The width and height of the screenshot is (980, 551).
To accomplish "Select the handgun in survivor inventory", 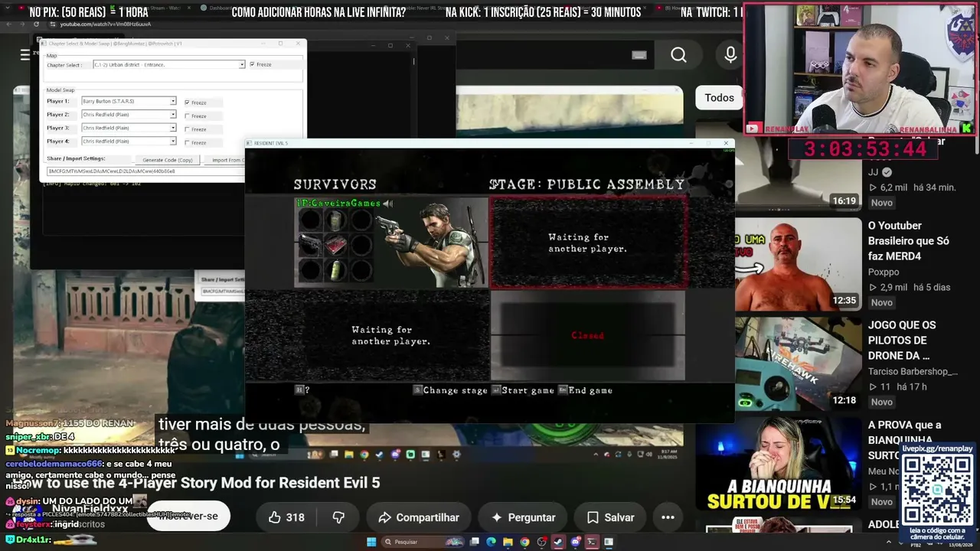I will pos(310,245).
